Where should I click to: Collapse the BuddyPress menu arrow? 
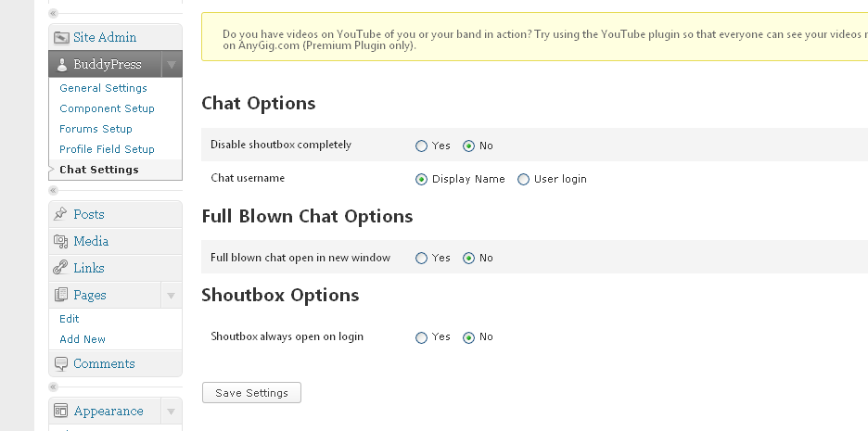pos(171,65)
